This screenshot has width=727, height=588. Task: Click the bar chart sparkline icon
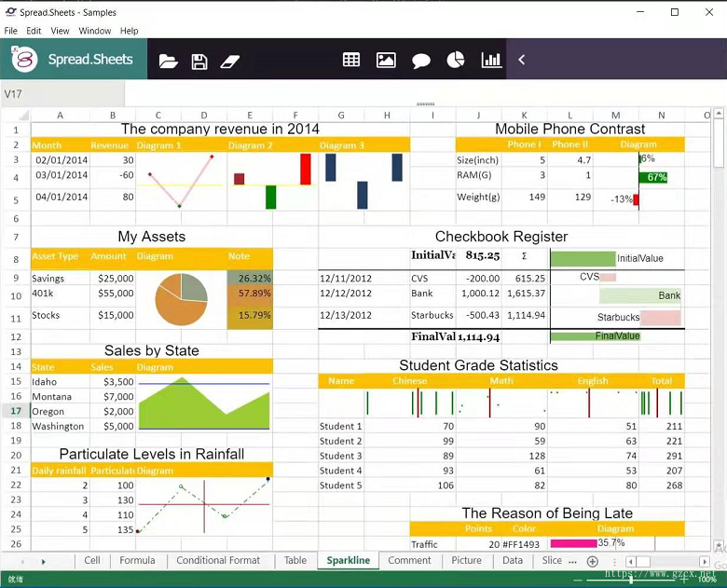click(x=491, y=60)
